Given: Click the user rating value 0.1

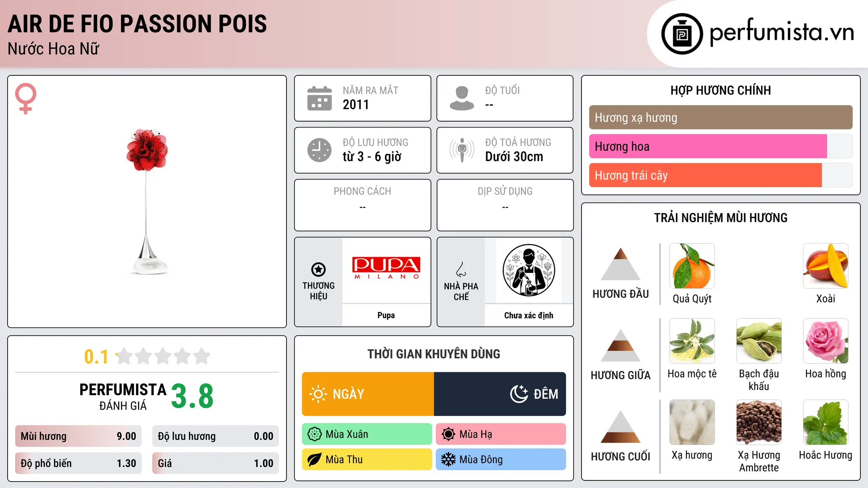Looking at the screenshot, I should click(96, 357).
